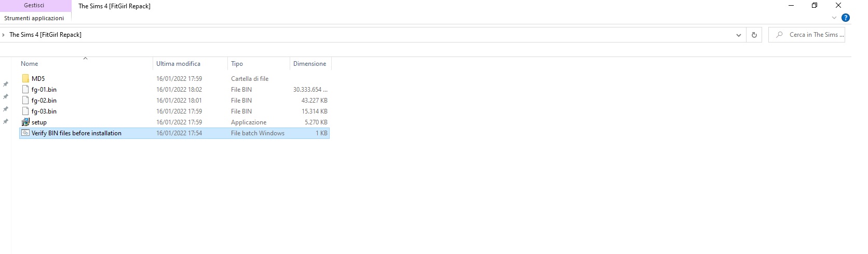Select the fg-01.bin file icon
Viewport: 868px width, 254px height.
[25, 90]
